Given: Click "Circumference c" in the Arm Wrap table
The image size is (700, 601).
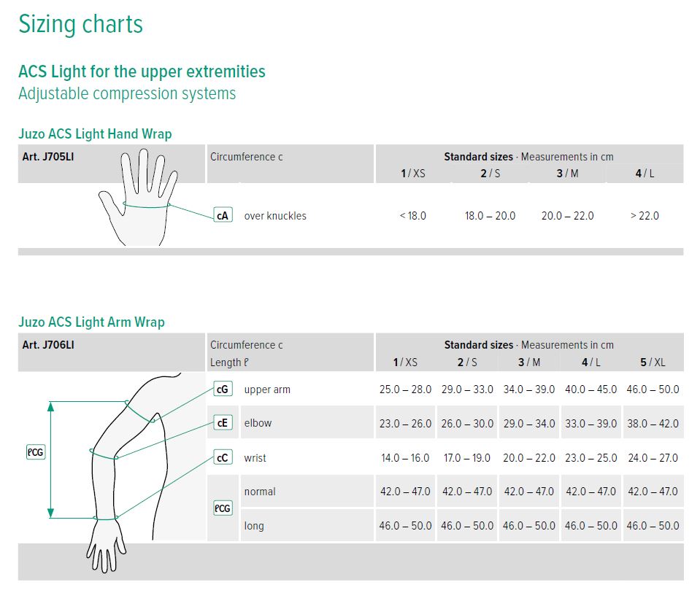Looking at the screenshot, I should point(247,345).
